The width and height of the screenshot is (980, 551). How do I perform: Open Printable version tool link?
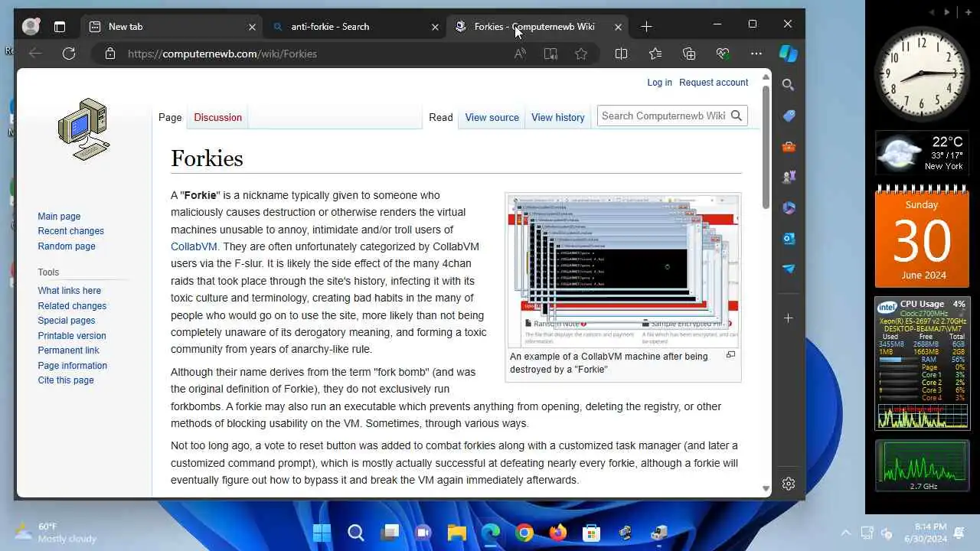coord(72,336)
